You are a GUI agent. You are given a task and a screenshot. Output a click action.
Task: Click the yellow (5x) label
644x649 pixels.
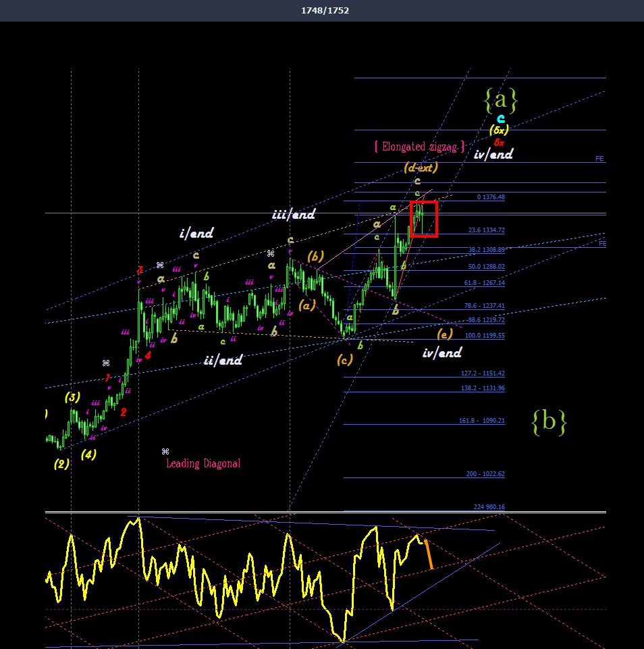499,130
